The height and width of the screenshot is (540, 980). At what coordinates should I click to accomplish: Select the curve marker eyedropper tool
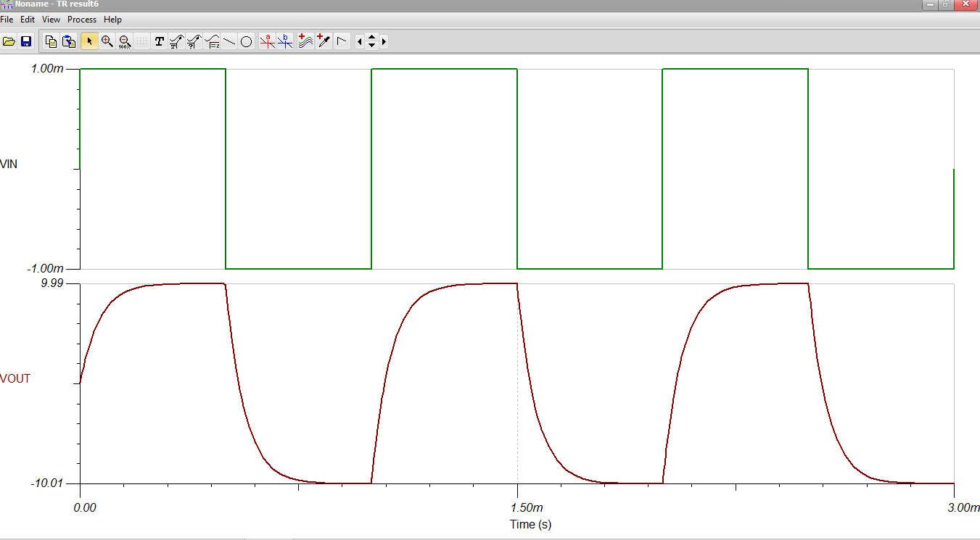(x=324, y=41)
